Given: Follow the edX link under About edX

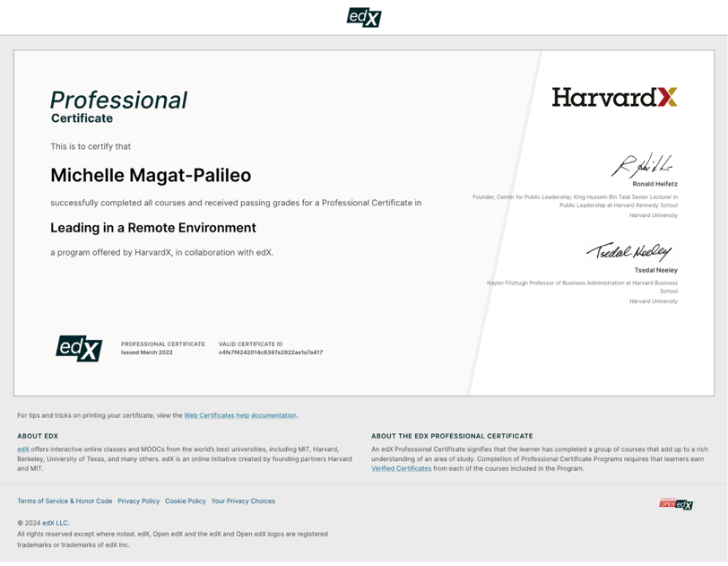Looking at the screenshot, I should (x=23, y=449).
